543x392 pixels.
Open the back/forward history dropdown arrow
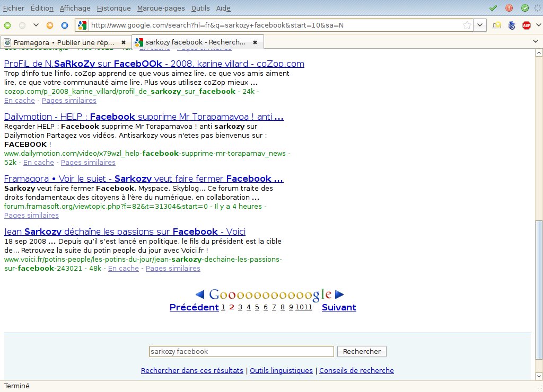36,25
